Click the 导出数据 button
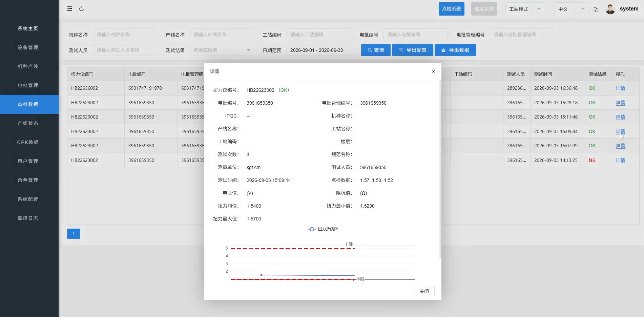This screenshot has height=317, width=644. (x=455, y=50)
